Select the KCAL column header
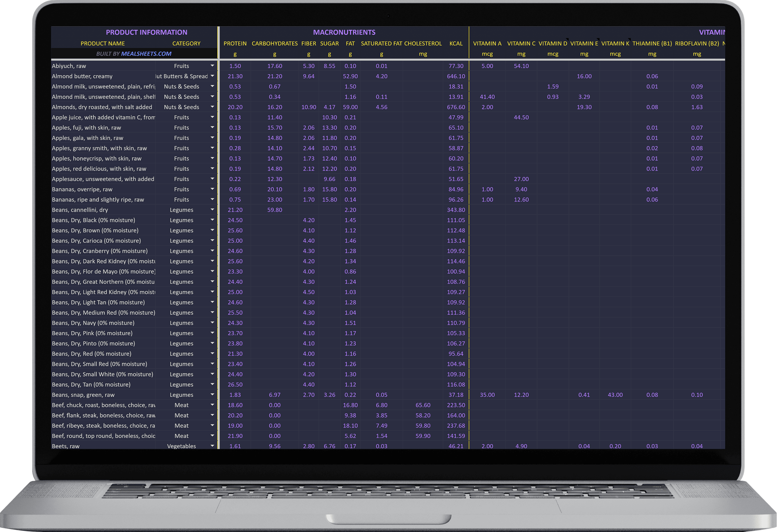The image size is (777, 532). (456, 43)
